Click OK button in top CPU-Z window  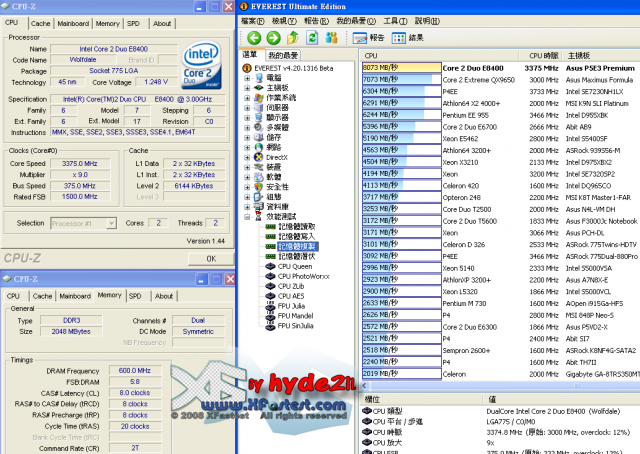[x=211, y=259]
